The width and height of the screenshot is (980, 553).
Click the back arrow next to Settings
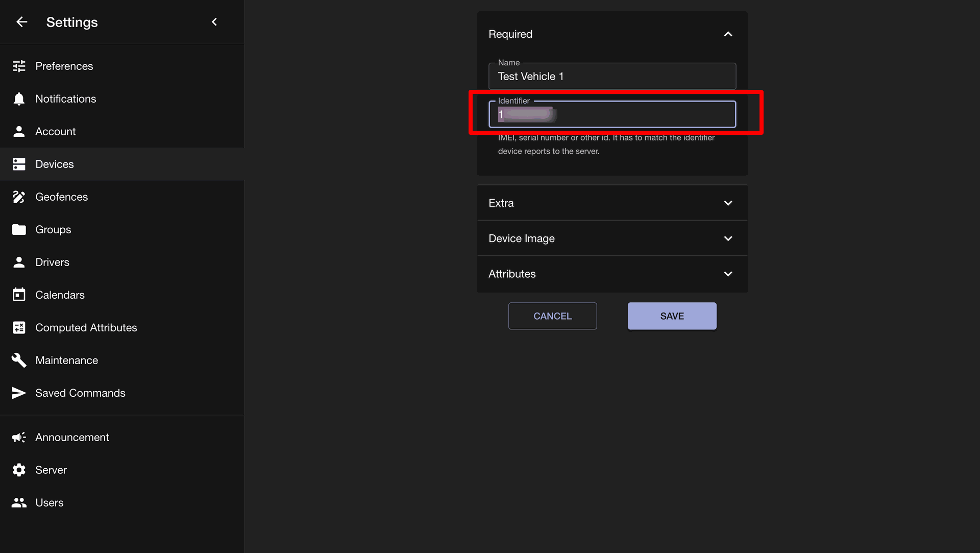(21, 22)
